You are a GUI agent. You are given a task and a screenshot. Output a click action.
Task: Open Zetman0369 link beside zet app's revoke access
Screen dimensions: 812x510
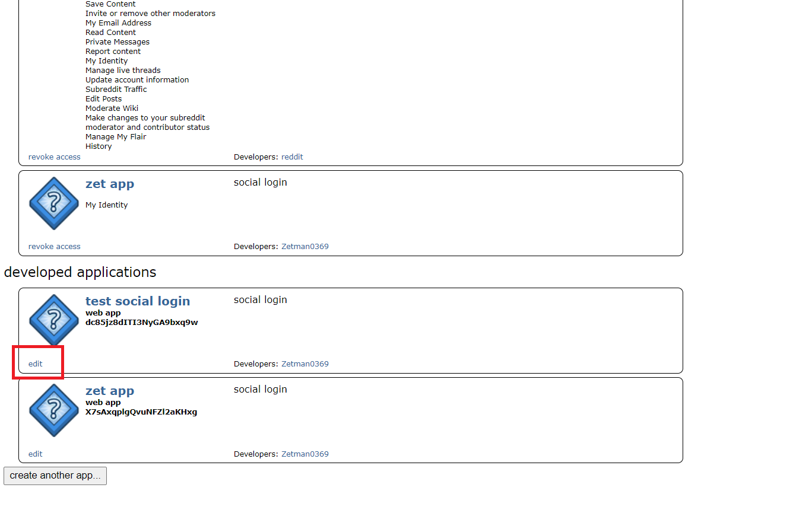304,247
